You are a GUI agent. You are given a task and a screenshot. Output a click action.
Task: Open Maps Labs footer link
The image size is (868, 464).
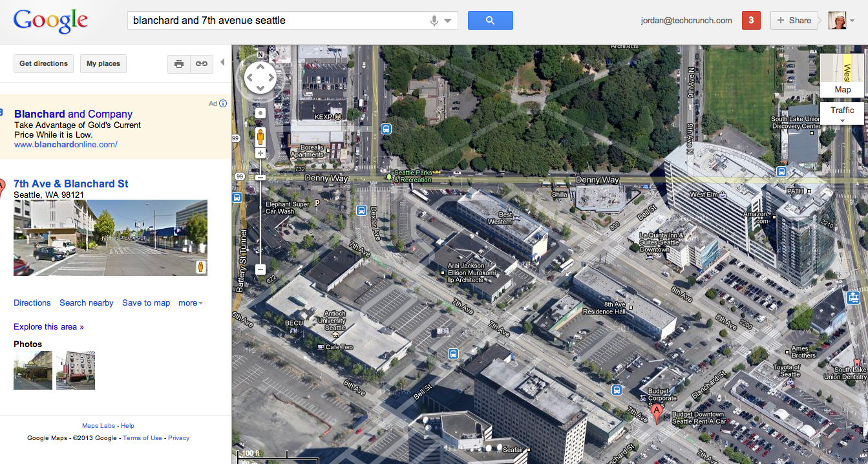coord(98,426)
